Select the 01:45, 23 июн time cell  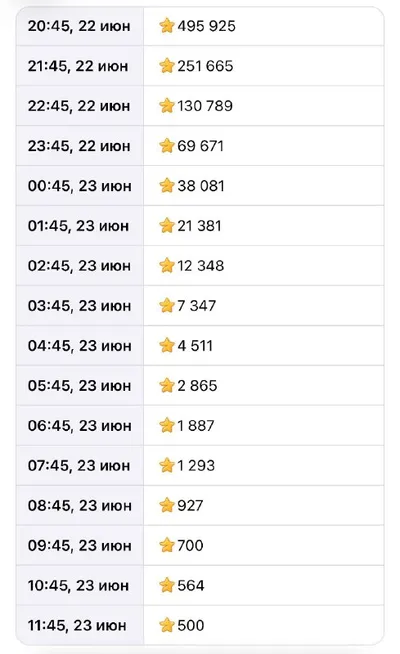point(80,226)
